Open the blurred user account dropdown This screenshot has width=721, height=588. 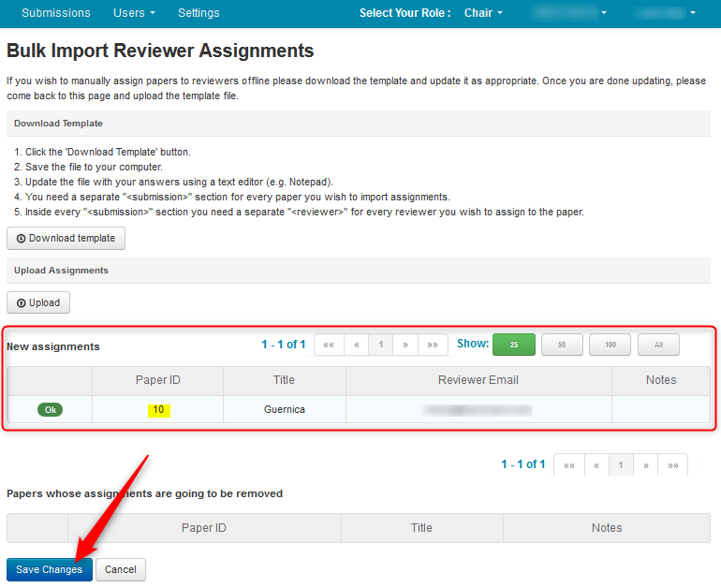tap(666, 13)
